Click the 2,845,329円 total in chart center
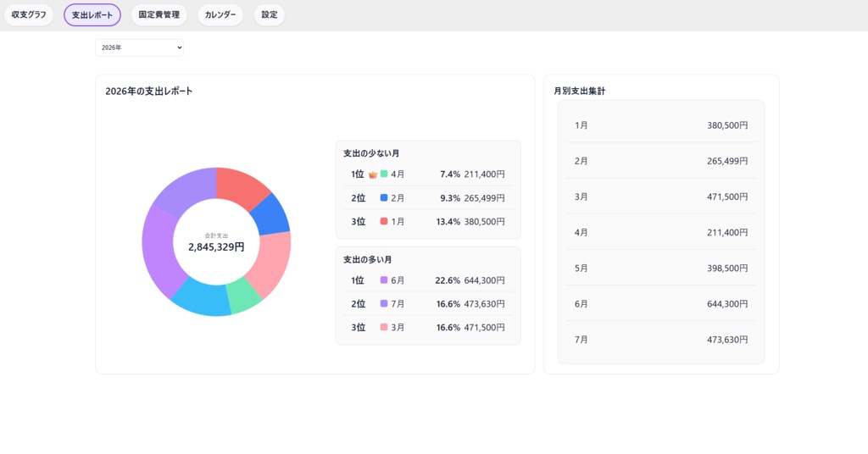868x454 pixels. [216, 247]
